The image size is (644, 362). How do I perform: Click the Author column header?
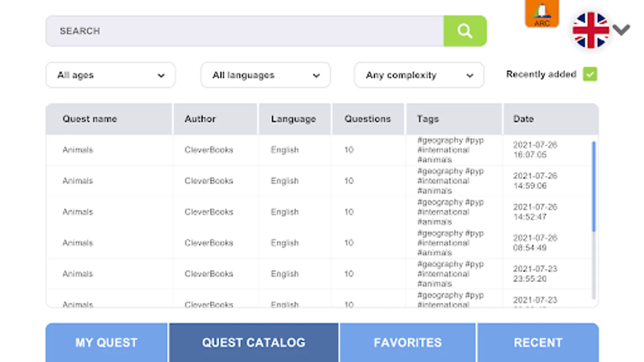point(200,119)
